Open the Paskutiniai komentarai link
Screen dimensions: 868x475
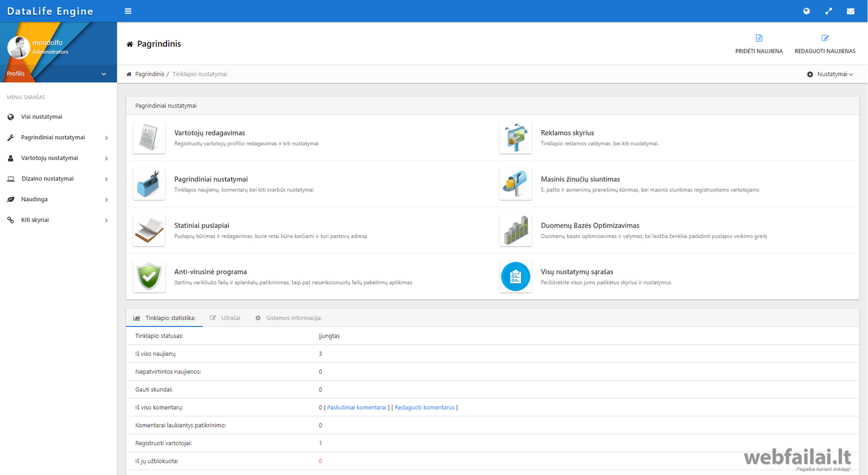[x=356, y=408]
